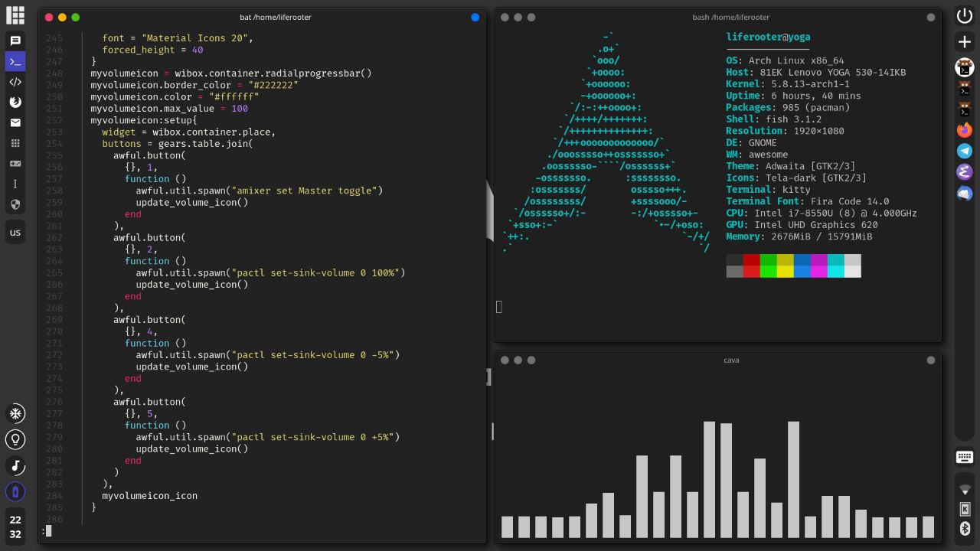Click the 'bat /home/liferooter' window title

tap(276, 17)
